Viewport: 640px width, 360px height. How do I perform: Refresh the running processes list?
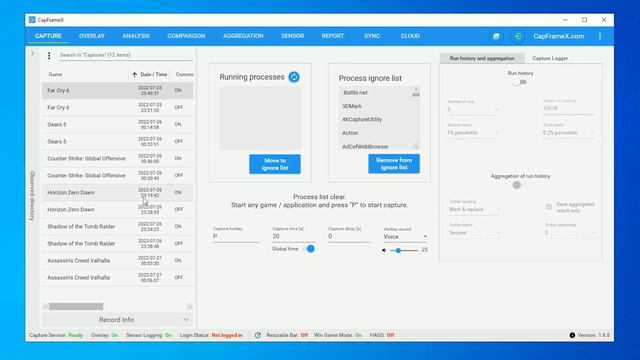294,77
